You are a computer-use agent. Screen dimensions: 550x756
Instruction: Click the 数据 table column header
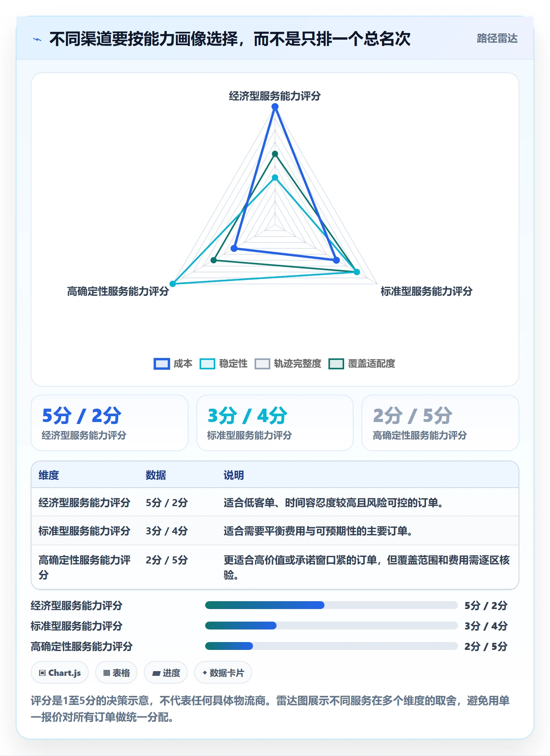pyautogui.click(x=156, y=475)
